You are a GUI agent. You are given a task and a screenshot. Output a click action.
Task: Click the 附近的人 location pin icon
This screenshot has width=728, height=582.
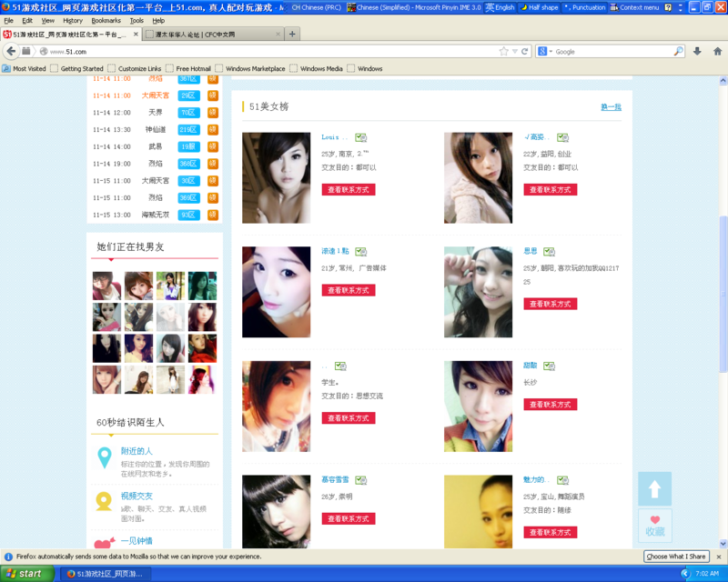(x=105, y=457)
